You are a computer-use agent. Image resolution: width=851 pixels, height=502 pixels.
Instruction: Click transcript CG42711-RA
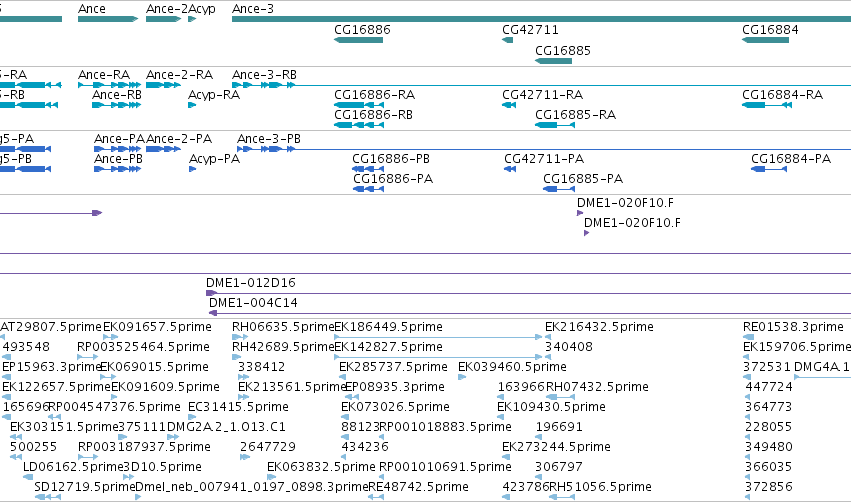coord(509,105)
